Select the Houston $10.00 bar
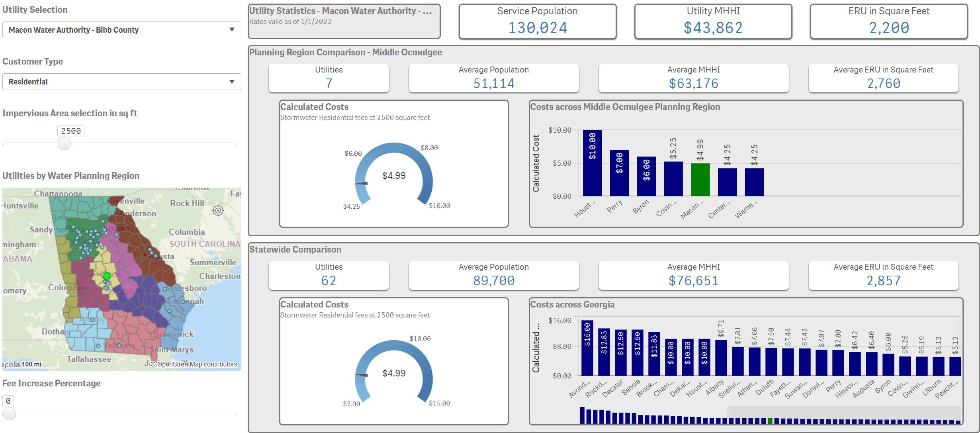 592,163
